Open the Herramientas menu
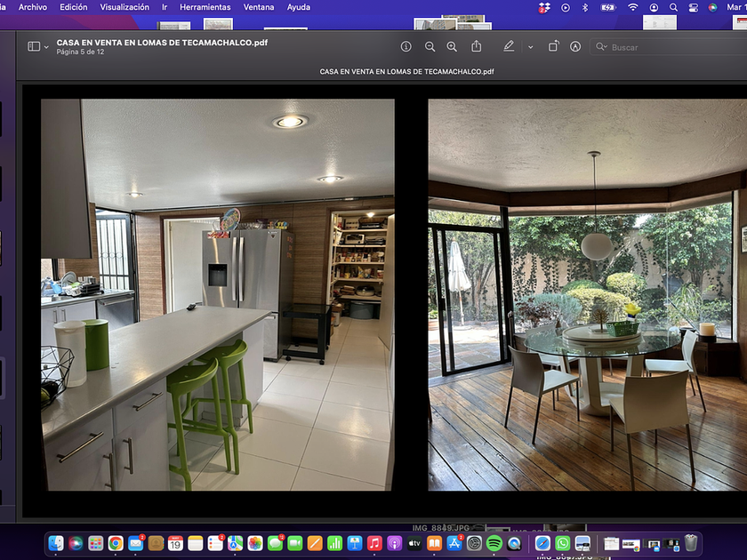 click(205, 7)
